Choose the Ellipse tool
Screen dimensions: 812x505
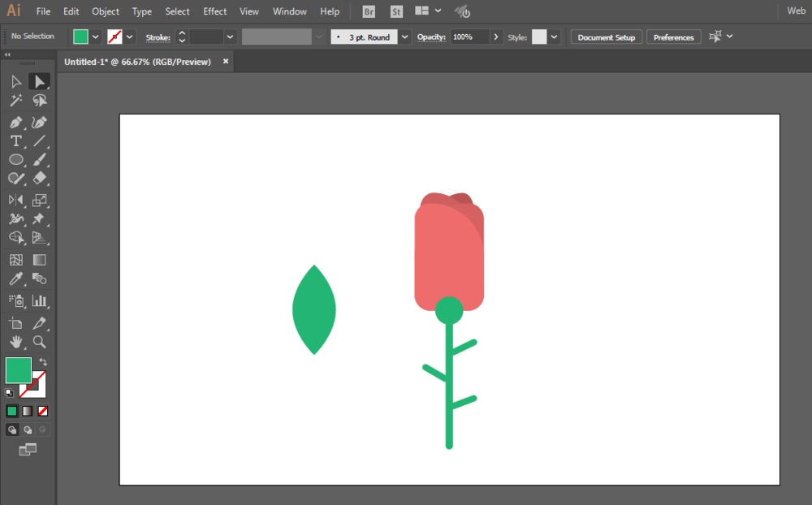(15, 159)
